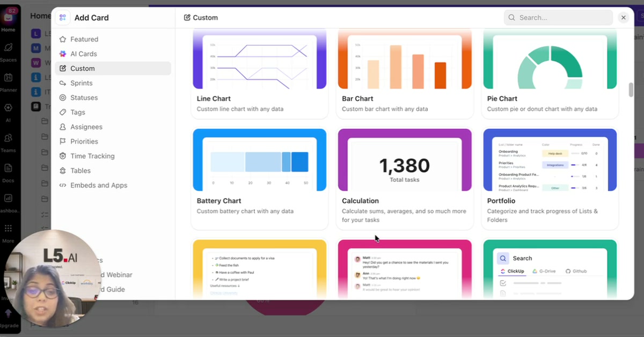This screenshot has height=337, width=644.
Task: Select Custom category in sidebar
Action: click(113, 68)
